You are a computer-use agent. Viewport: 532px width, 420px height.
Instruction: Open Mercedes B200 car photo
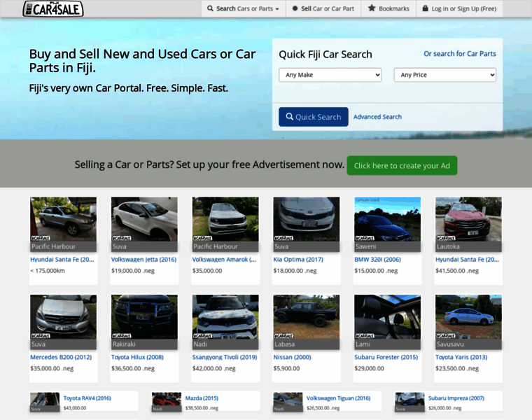[64, 317]
